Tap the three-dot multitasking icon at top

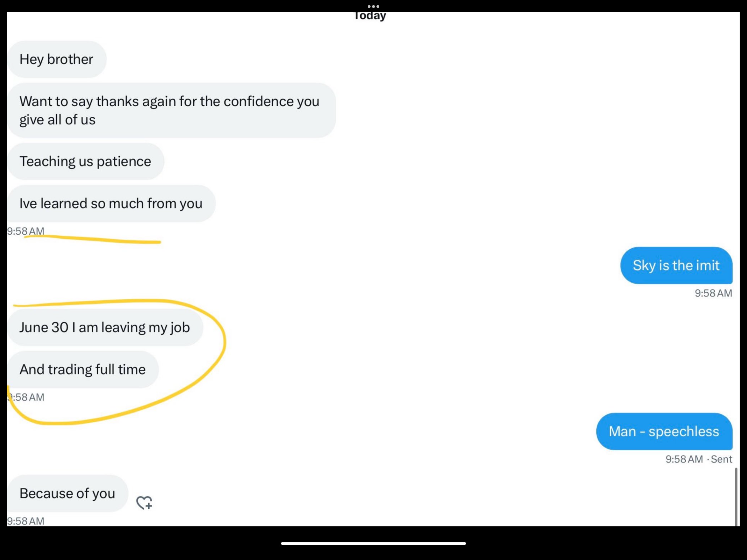click(x=373, y=6)
